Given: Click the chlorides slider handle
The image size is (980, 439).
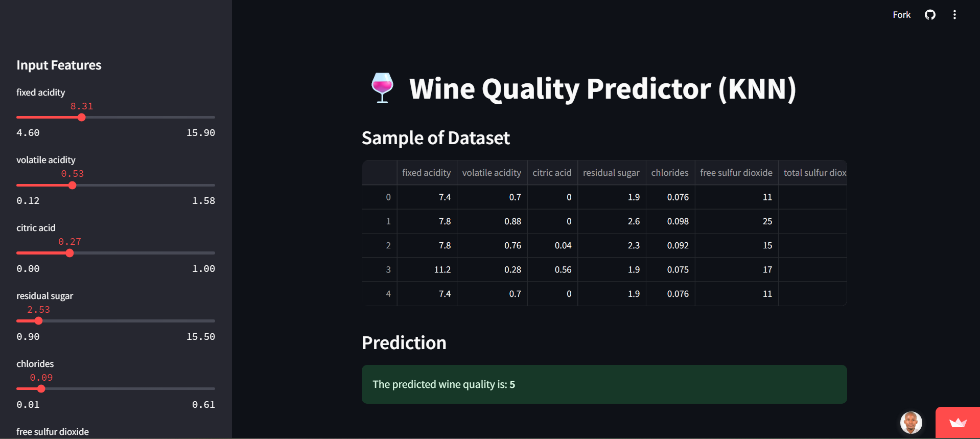Looking at the screenshot, I should click(x=41, y=389).
